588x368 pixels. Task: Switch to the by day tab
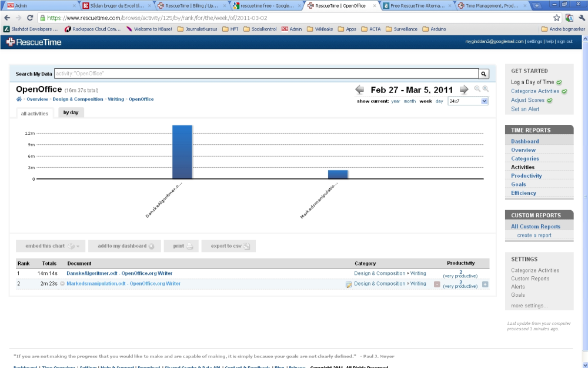71,112
